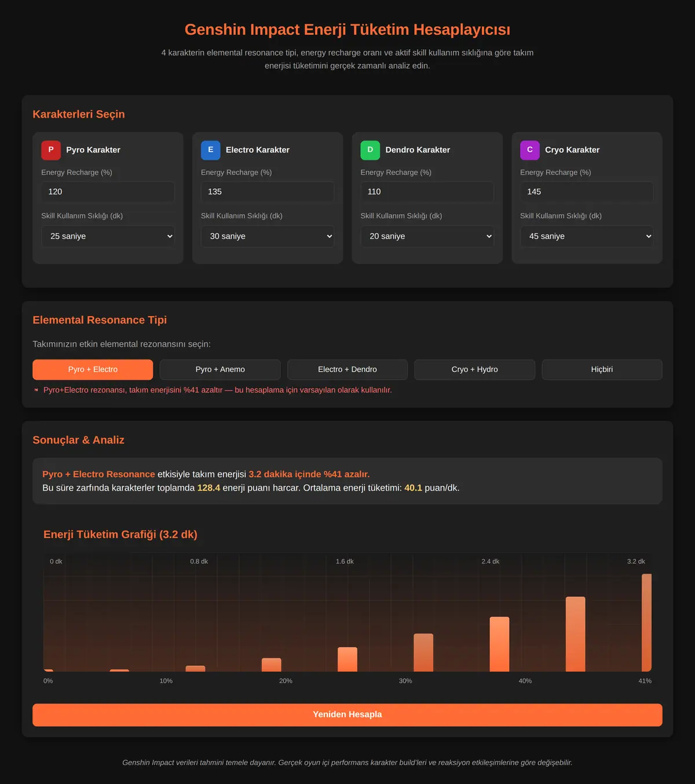Click the Pyro+Electro rezonansı note text

click(x=218, y=390)
